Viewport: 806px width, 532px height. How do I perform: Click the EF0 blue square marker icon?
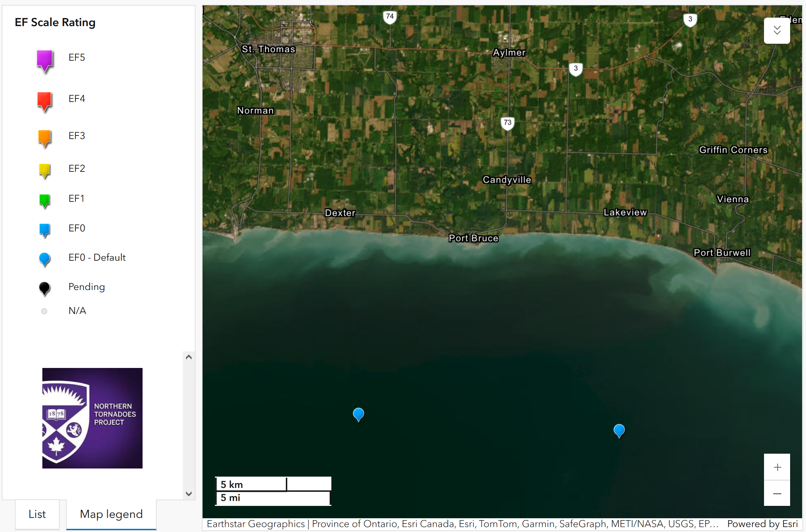[44, 230]
